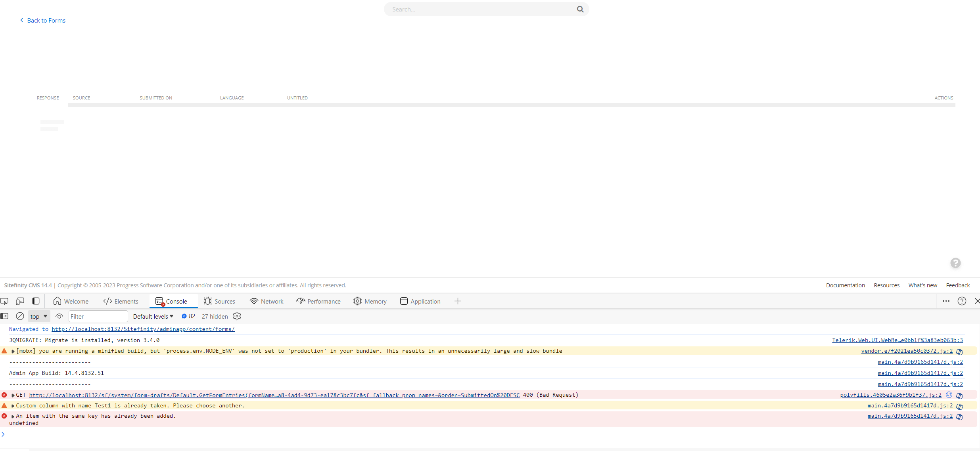Open the Welcome tab

click(x=71, y=301)
